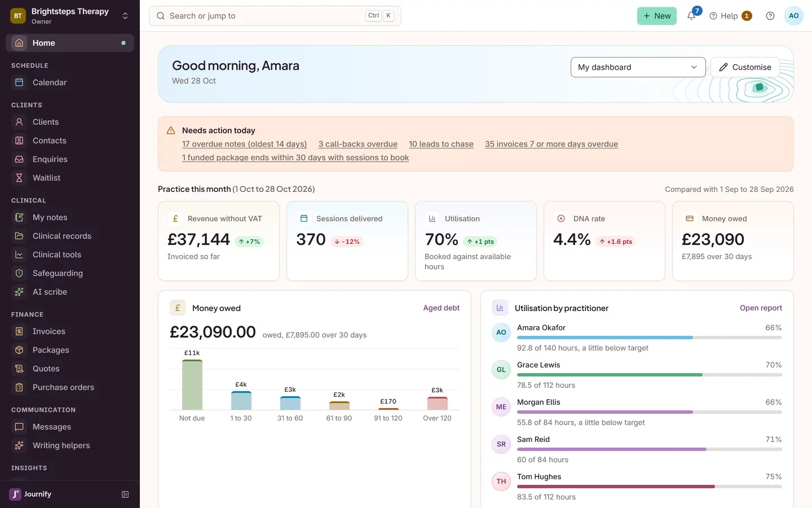Go to the Home menu item

[x=70, y=43]
